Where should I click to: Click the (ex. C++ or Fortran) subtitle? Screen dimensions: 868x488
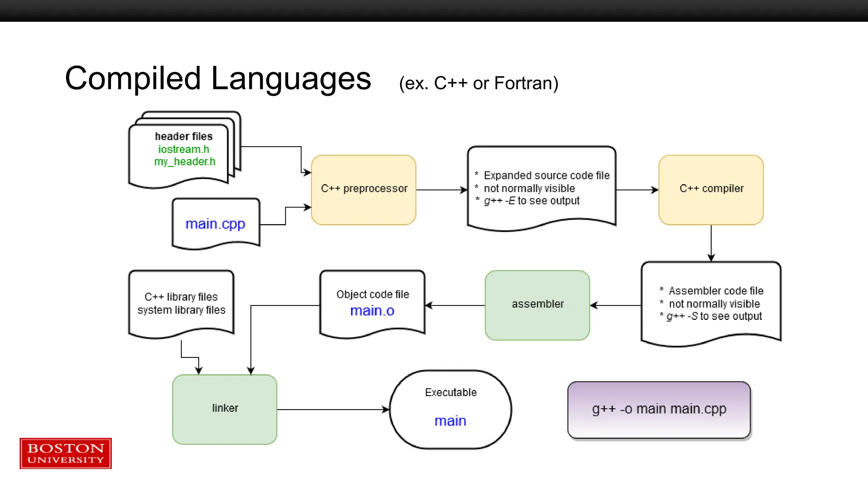[x=479, y=83]
